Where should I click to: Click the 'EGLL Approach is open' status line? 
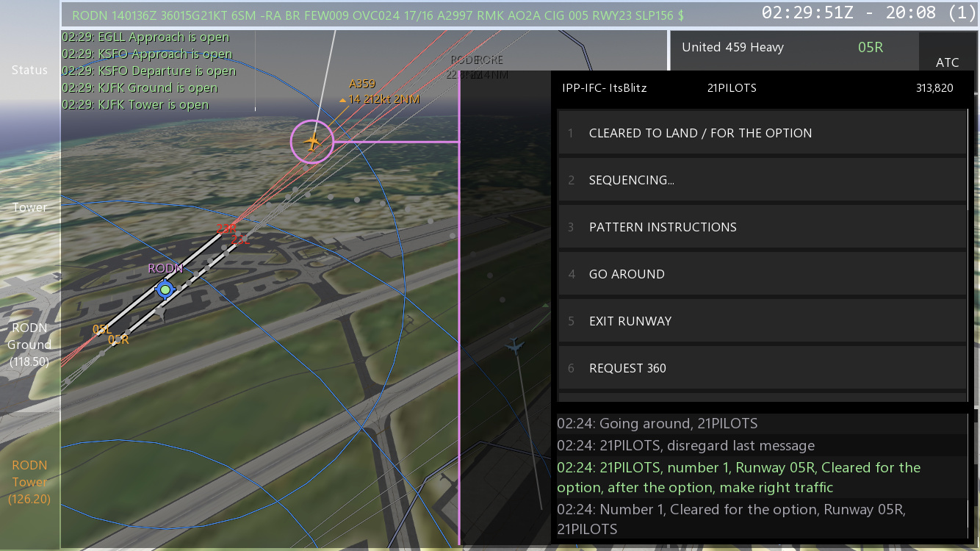145,37
